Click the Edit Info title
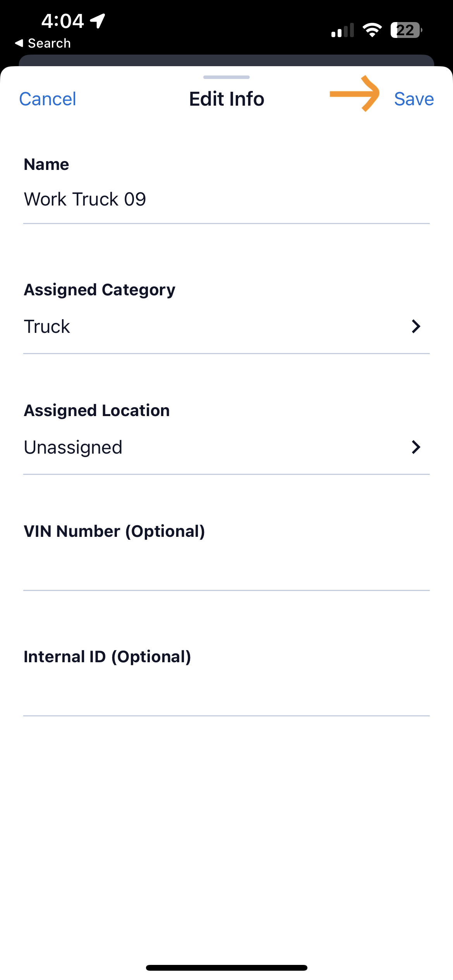 pyautogui.click(x=226, y=99)
